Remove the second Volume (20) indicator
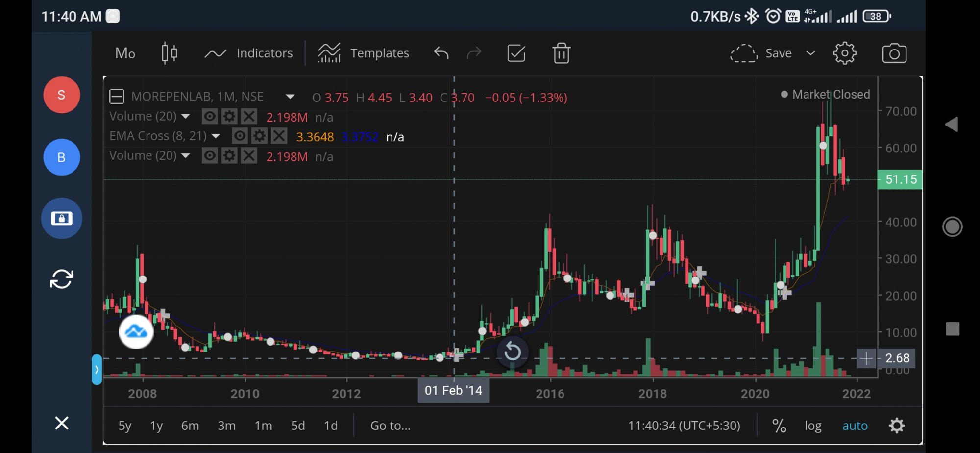The height and width of the screenshot is (453, 980). (x=249, y=156)
